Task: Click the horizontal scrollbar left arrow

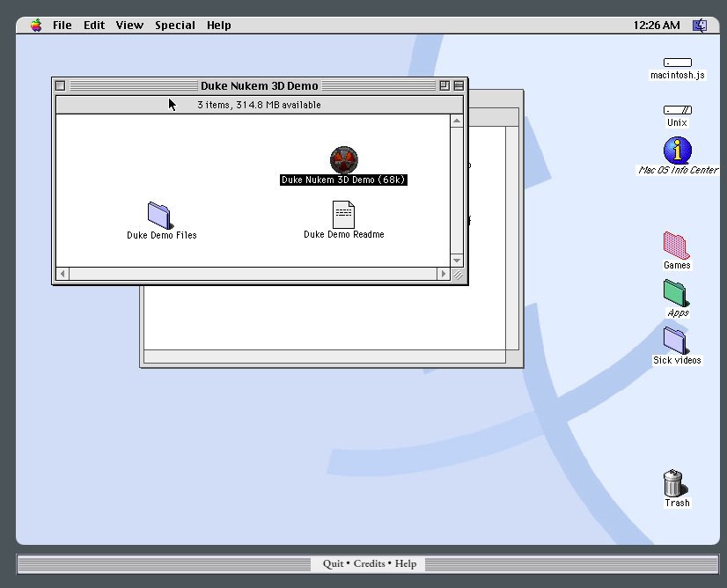Action: (62, 274)
